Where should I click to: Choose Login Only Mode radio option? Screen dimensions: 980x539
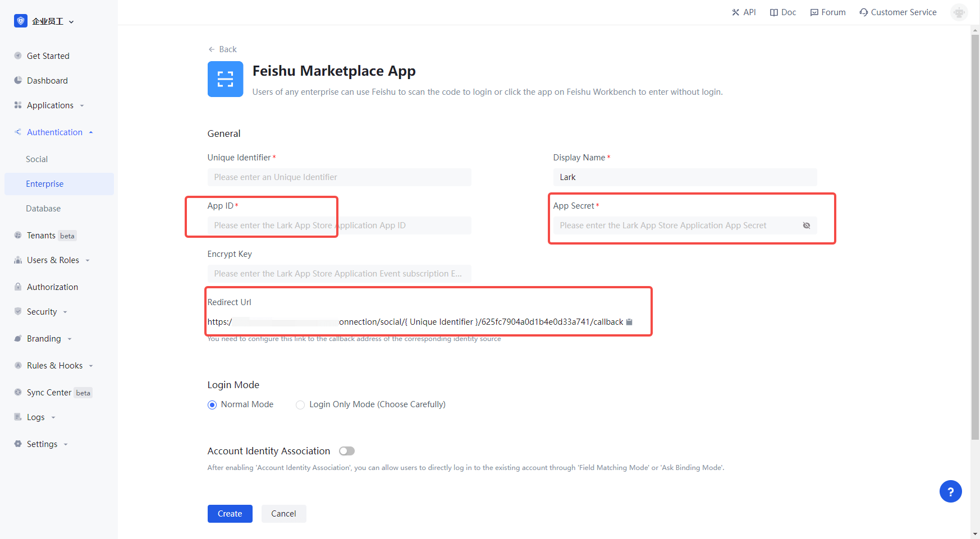[300, 405]
